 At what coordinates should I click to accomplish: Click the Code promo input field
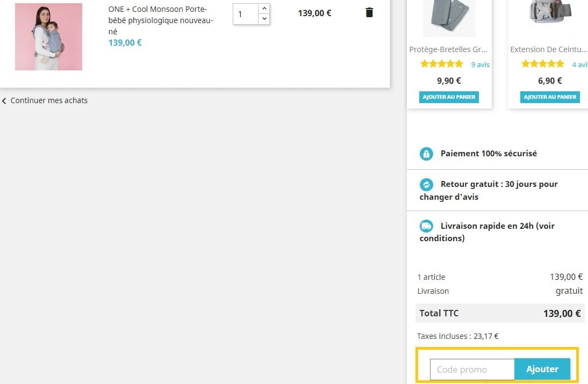point(471,369)
